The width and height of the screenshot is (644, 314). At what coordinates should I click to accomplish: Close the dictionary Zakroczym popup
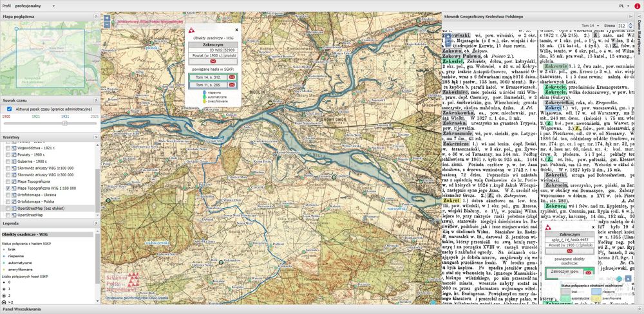(x=593, y=227)
